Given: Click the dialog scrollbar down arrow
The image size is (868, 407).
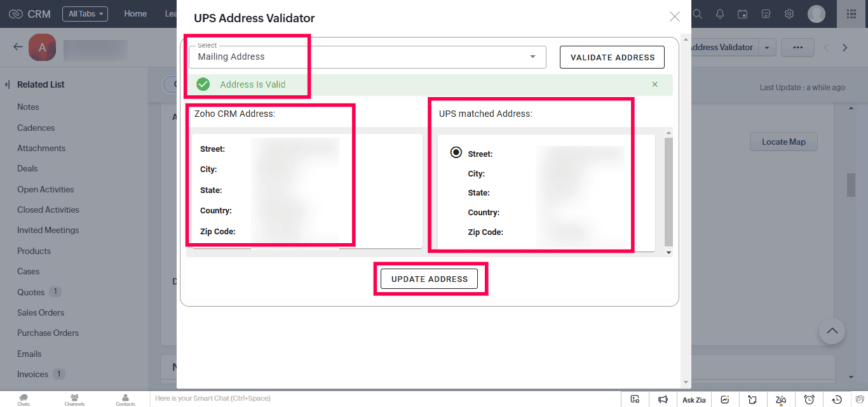Looking at the screenshot, I should [685, 382].
